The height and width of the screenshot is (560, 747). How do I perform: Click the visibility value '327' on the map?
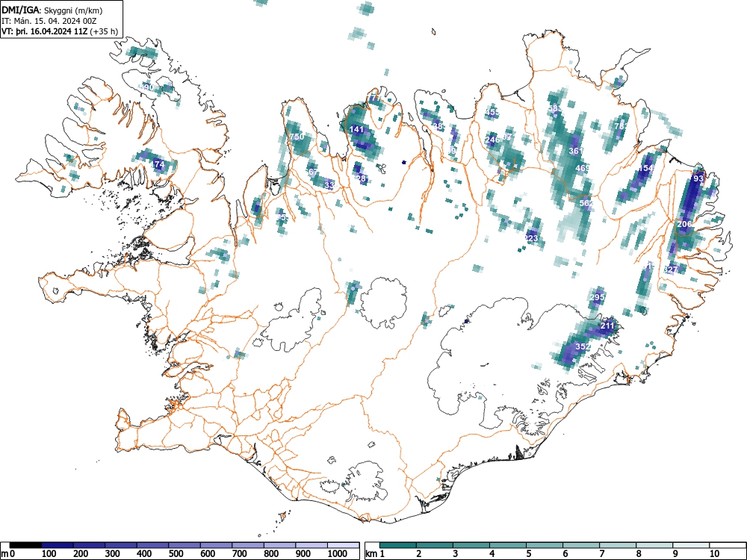click(670, 270)
